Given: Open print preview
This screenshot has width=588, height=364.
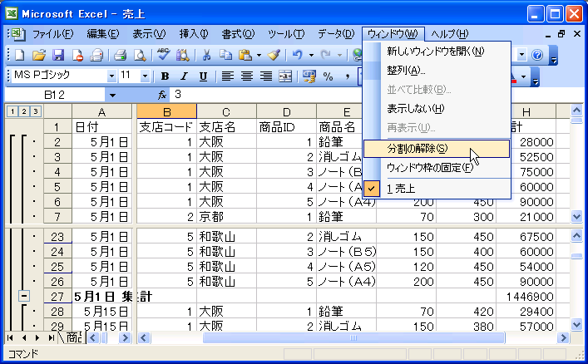Looking at the screenshot, I should 140,55.
